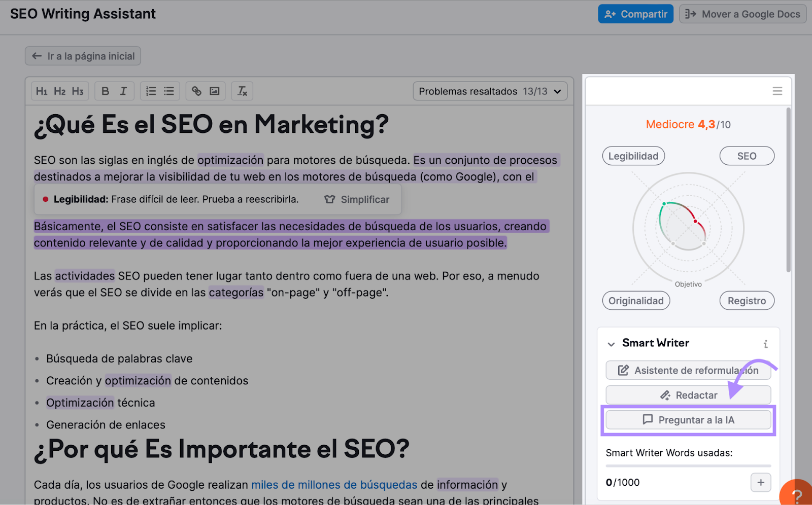812x505 pixels.
Task: Toggle the bulleted list formatting
Action: coord(168,91)
